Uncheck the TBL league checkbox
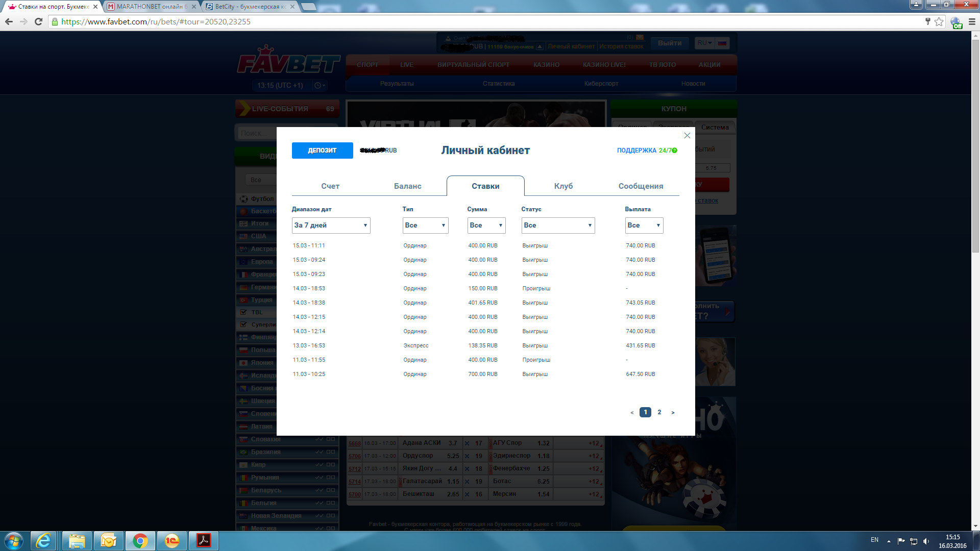Screen dimensions: 980x551 pyautogui.click(x=243, y=312)
